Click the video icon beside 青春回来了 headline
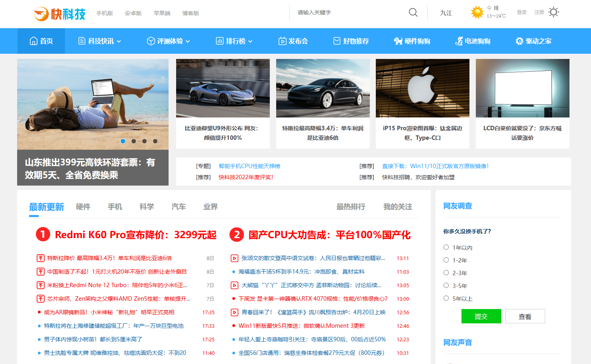The width and height of the screenshot is (591, 364). point(235,312)
